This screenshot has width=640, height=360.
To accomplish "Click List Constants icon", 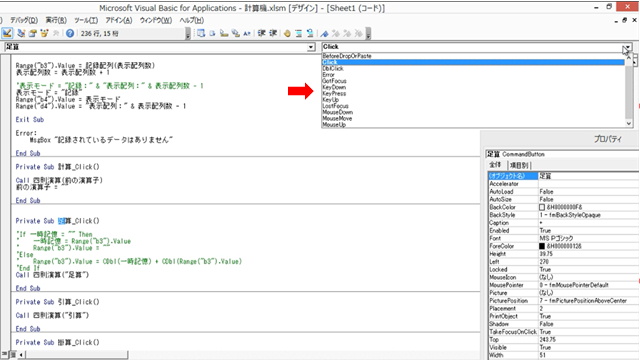I will [212, 33].
